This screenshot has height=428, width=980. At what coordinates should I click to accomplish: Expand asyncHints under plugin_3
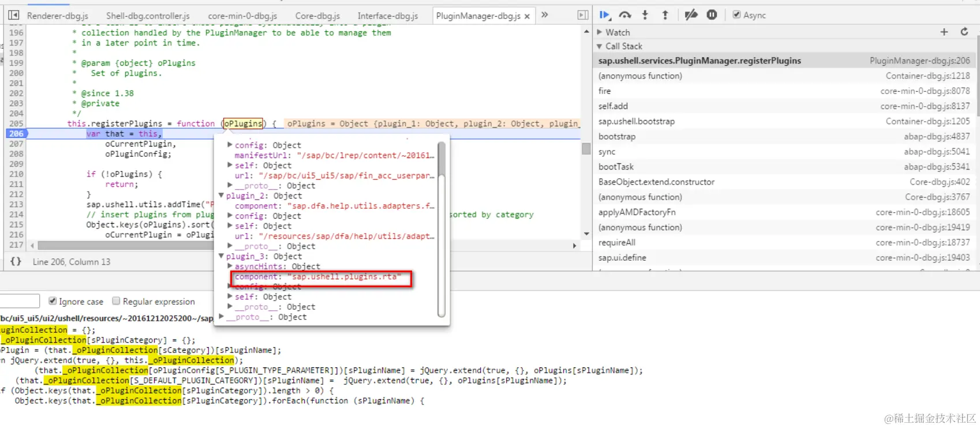(x=230, y=266)
